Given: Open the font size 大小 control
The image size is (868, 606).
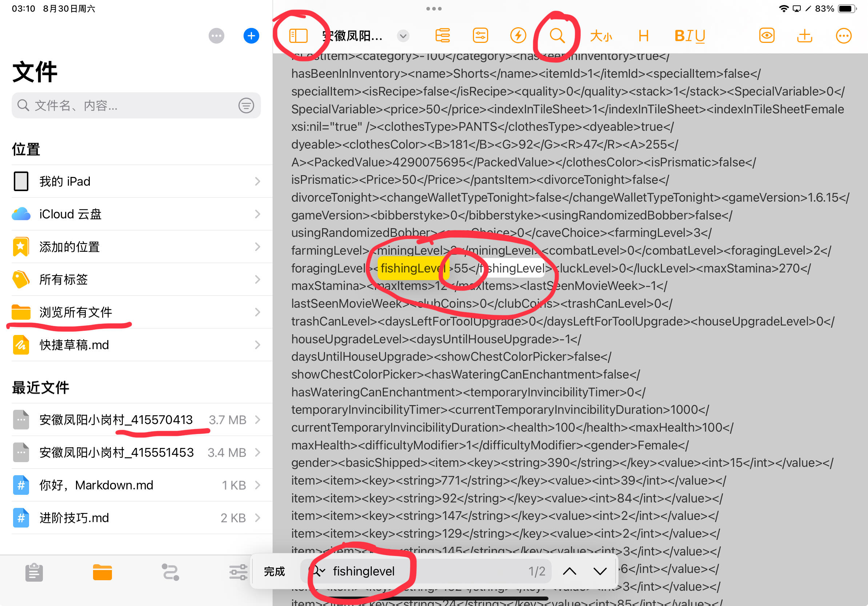Looking at the screenshot, I should pyautogui.click(x=601, y=36).
